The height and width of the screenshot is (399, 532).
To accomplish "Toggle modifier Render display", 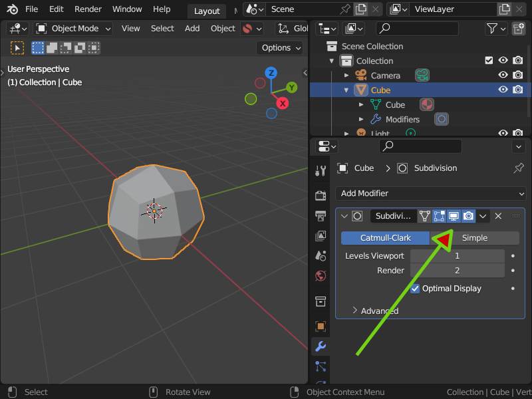I will coord(468,216).
